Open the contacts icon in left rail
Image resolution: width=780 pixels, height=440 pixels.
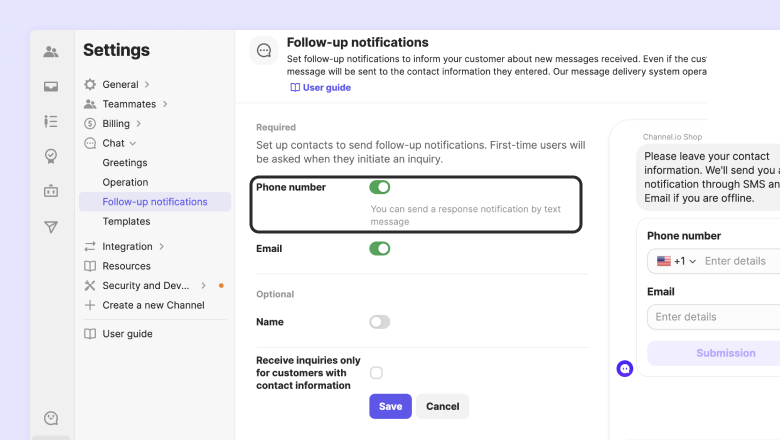[51, 52]
